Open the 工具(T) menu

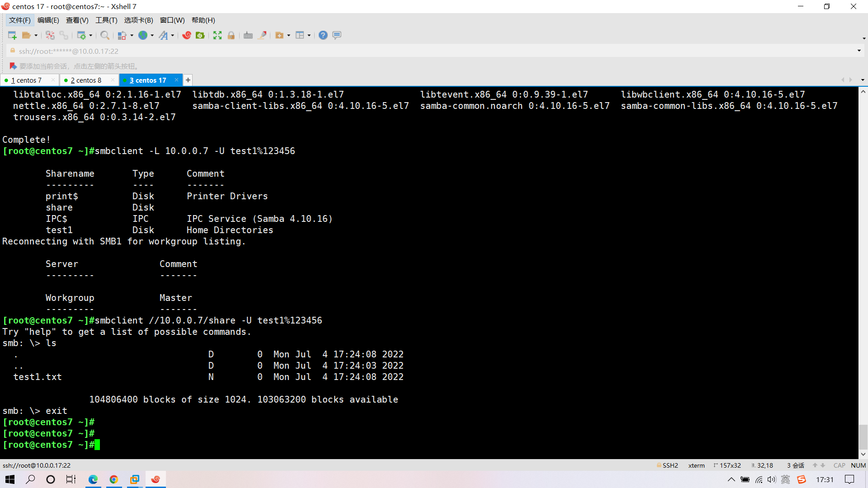(106, 20)
